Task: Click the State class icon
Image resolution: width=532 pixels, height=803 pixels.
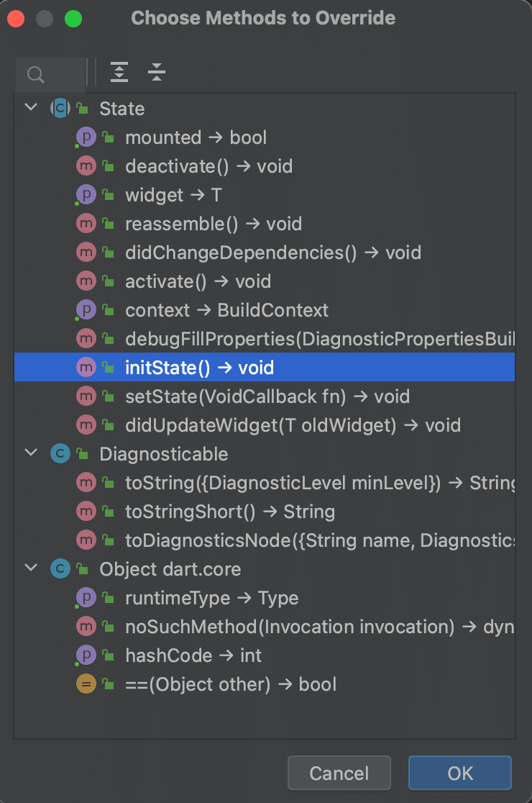Action: 60,109
